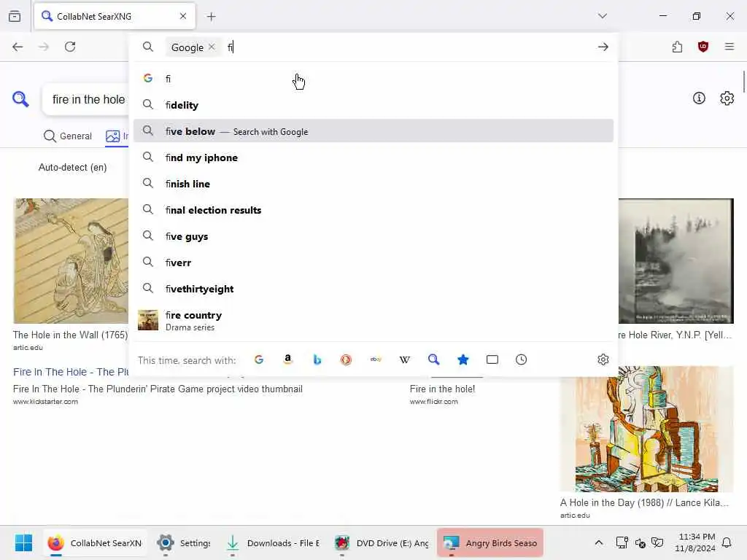Click the Go arrow in address bar
This screenshot has width=747, height=560.
click(x=603, y=47)
